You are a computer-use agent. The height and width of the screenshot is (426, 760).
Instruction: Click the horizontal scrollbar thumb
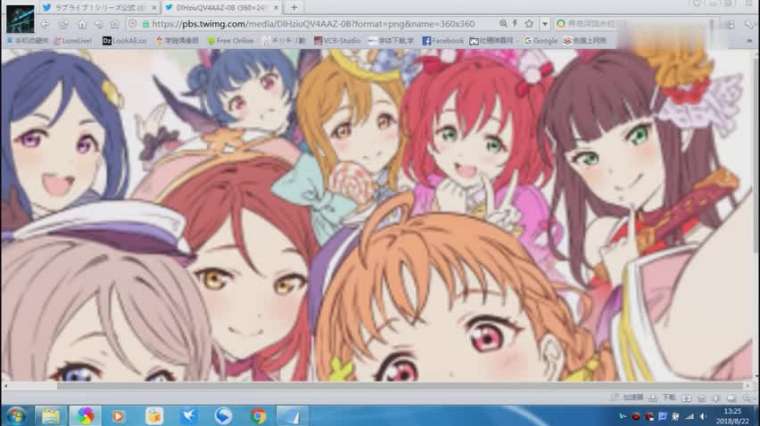pyautogui.click(x=400, y=386)
